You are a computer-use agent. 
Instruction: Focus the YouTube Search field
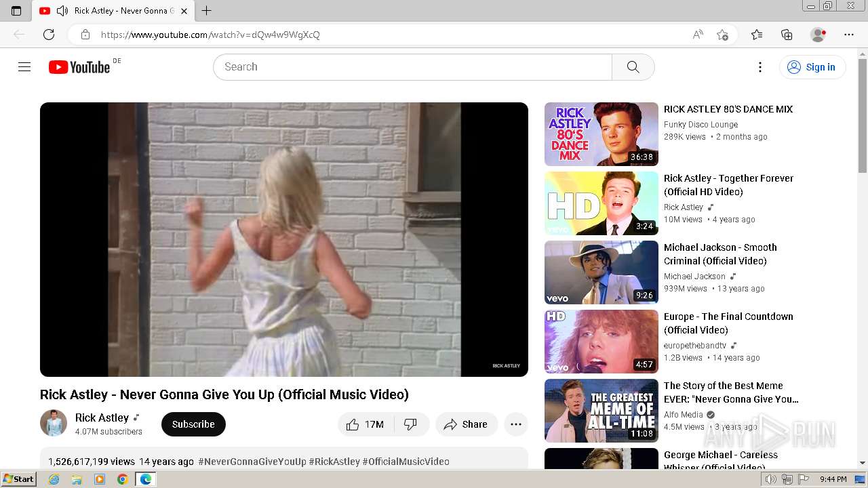tap(412, 67)
